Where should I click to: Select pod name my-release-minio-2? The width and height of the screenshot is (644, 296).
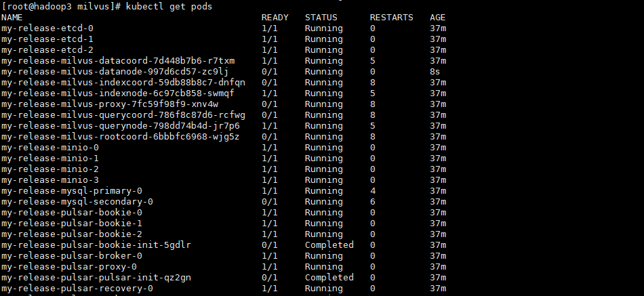pos(50,169)
